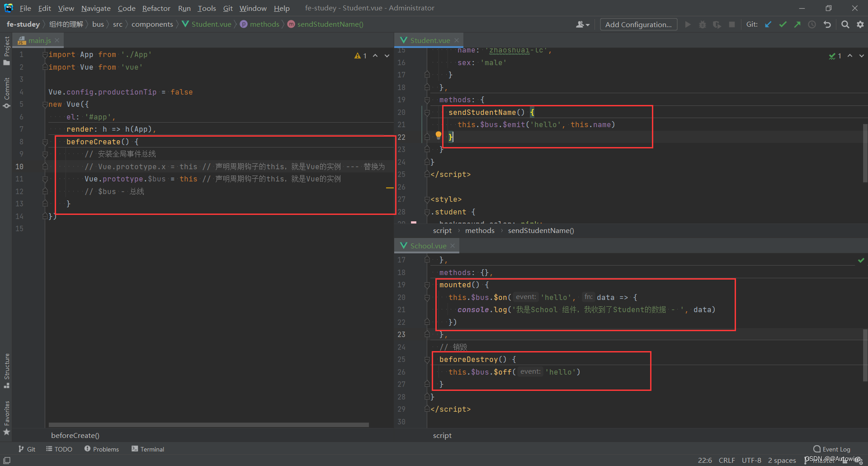The width and height of the screenshot is (868, 466).
Task: Click the 22:6 cursor position indicator
Action: click(x=705, y=460)
